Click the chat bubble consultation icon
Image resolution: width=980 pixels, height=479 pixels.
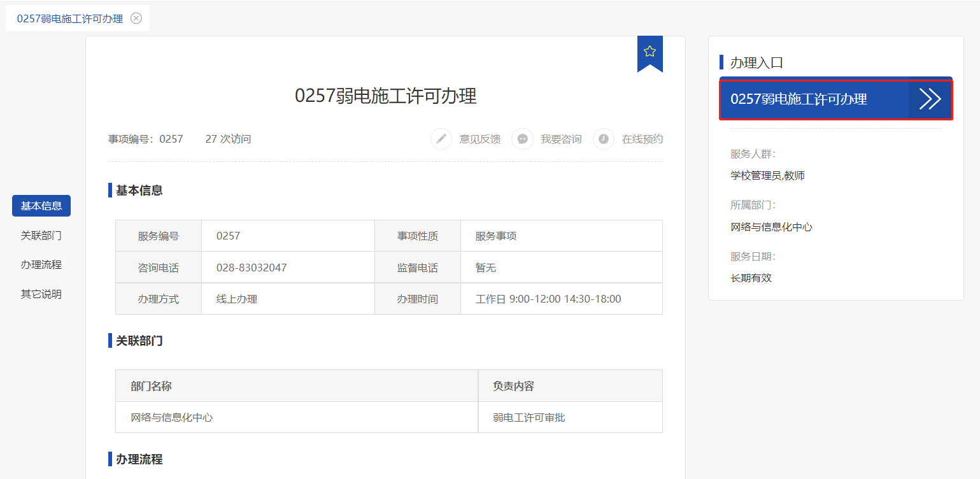(x=522, y=139)
